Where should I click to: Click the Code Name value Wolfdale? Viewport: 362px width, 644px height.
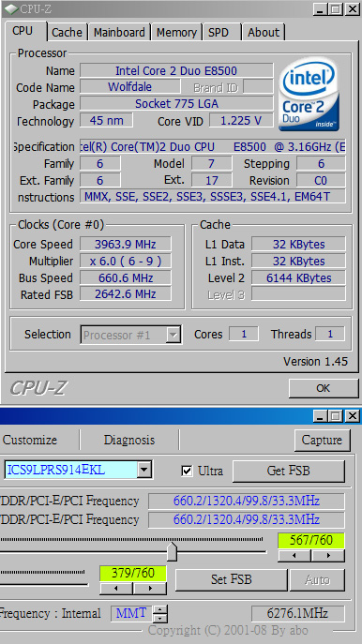point(129,86)
